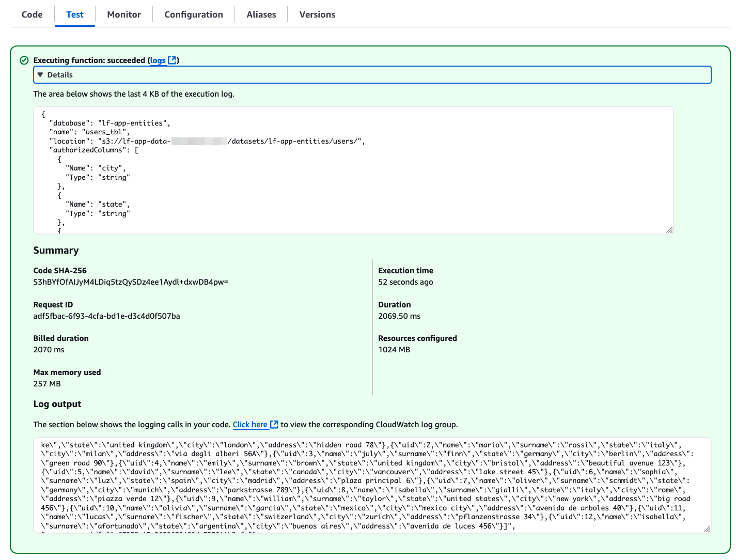736x560 pixels.
Task: Click the "database": "lf-app-entities" line
Action: (x=110, y=123)
